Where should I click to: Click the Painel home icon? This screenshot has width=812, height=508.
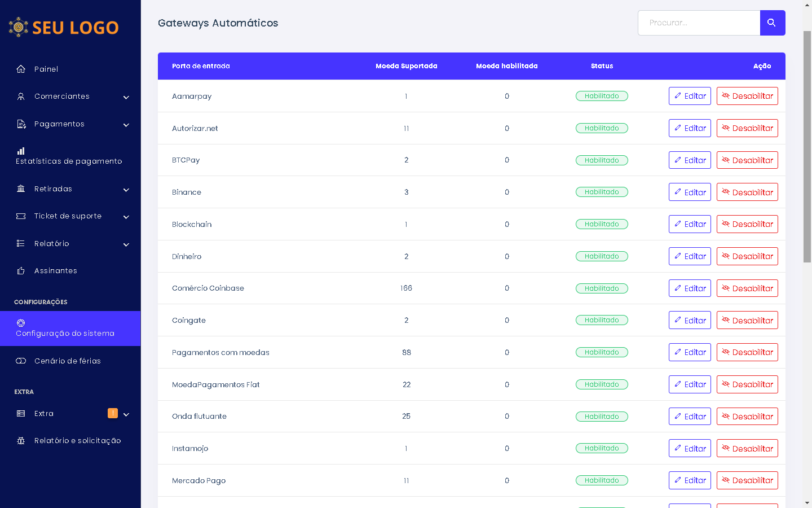click(21, 69)
